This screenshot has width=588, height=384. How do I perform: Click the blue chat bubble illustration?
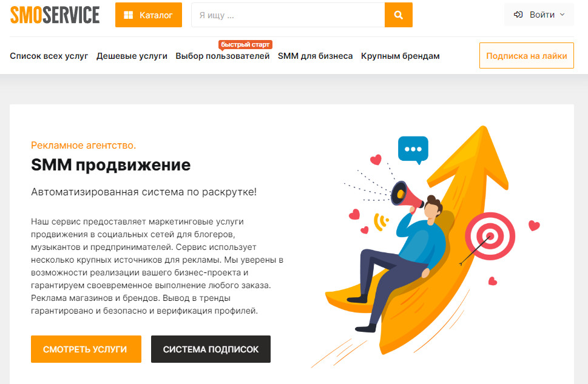413,150
